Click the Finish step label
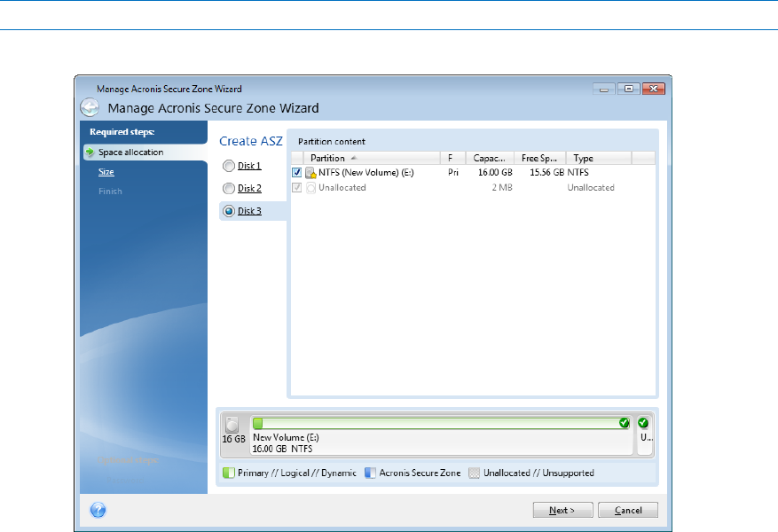The height and width of the screenshot is (532, 778). 110,192
